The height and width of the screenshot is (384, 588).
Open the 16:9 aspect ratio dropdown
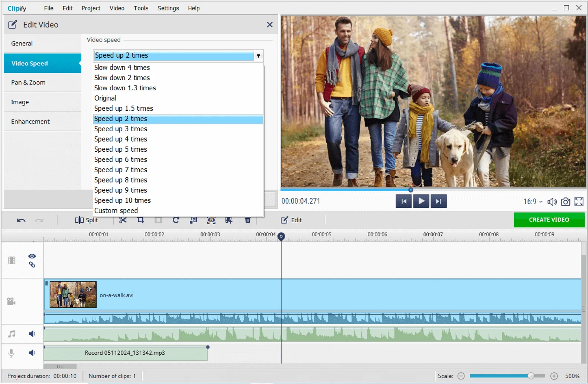(x=533, y=201)
